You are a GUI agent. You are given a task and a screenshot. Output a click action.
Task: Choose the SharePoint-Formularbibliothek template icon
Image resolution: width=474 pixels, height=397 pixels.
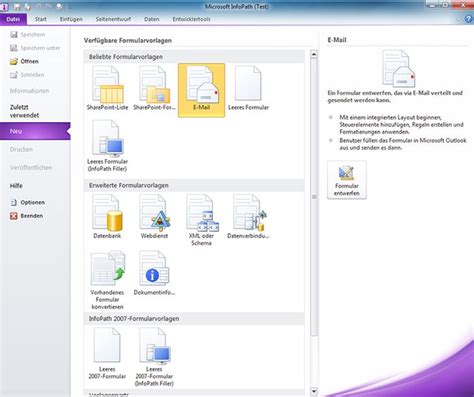point(154,85)
